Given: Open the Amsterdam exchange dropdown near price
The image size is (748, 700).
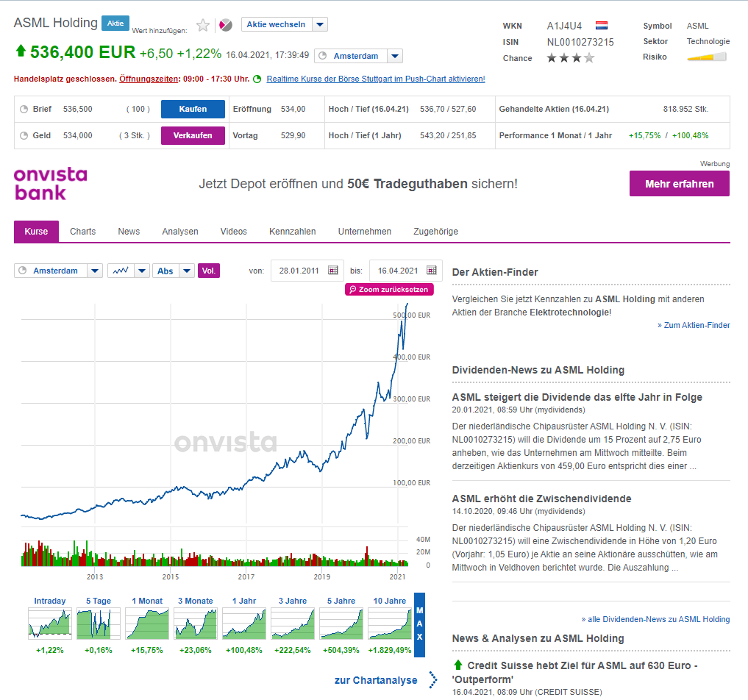Looking at the screenshot, I should (x=395, y=56).
